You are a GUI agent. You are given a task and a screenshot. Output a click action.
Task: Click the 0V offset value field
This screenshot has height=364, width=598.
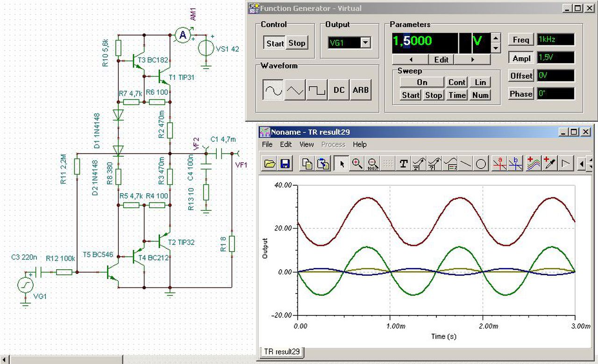[555, 76]
